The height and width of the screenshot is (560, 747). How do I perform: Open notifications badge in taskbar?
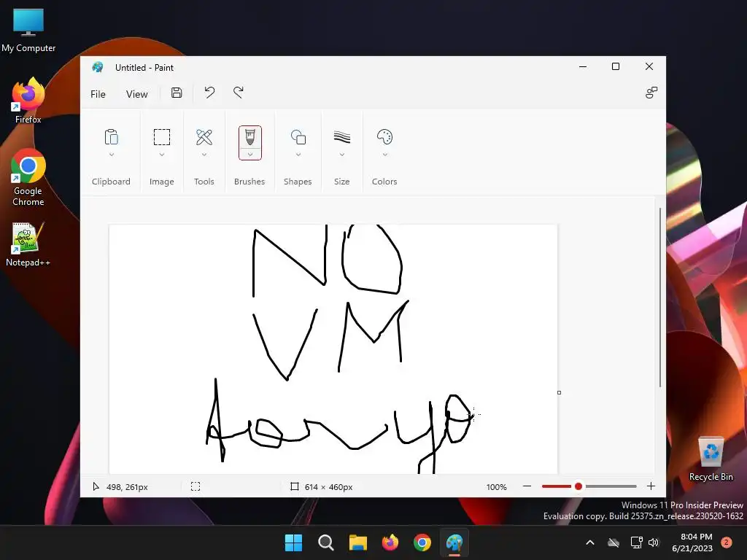coord(727,542)
